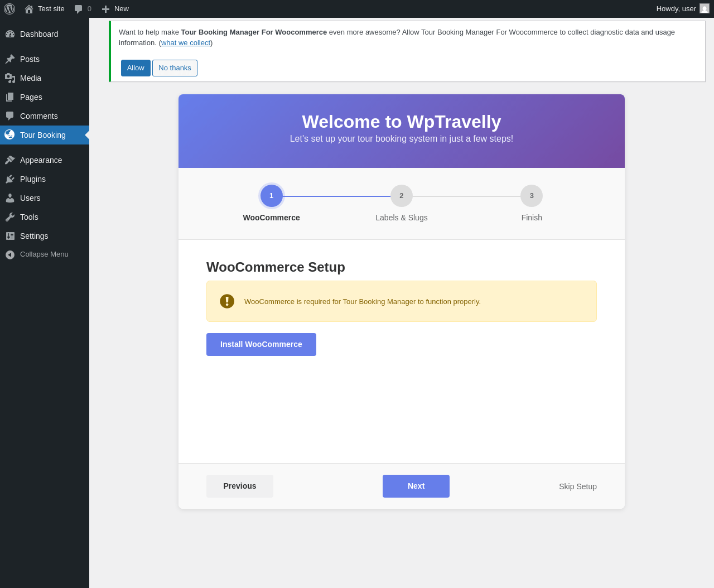714x588 pixels.
Task: Open the Posts menu item
Action: [x=45, y=59]
